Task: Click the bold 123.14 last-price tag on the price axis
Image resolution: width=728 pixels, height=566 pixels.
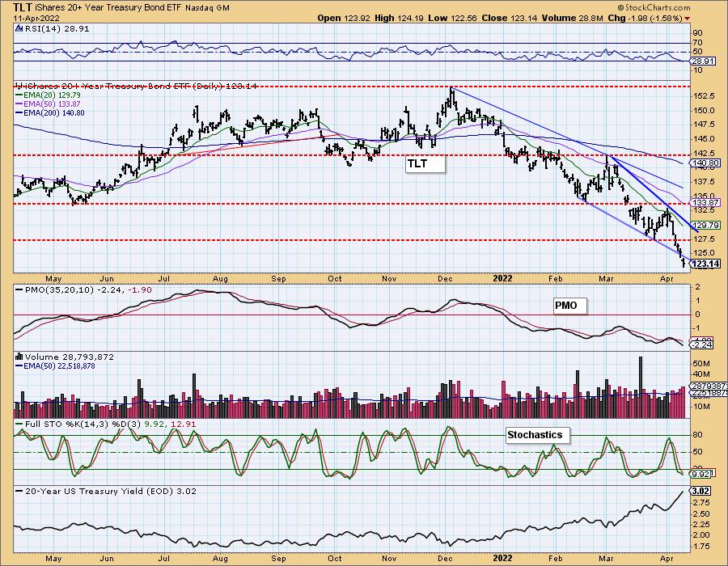Action: [x=705, y=264]
